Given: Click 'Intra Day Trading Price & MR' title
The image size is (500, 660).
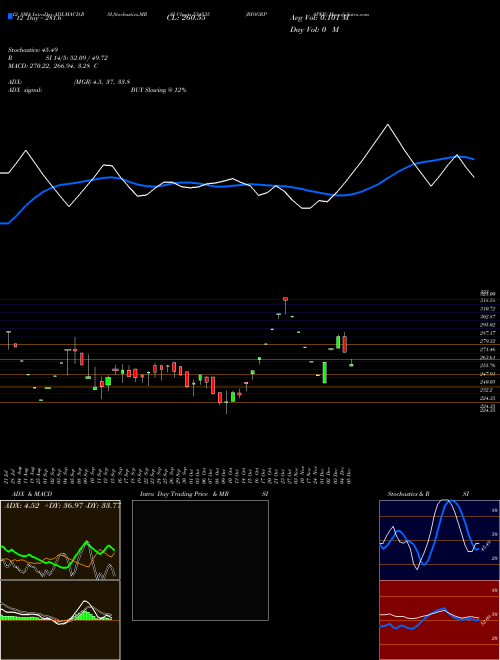Looking at the screenshot, I should pos(184,494).
